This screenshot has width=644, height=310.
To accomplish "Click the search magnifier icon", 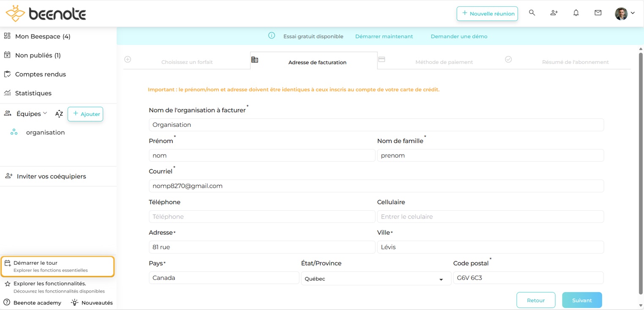I will [x=532, y=13].
